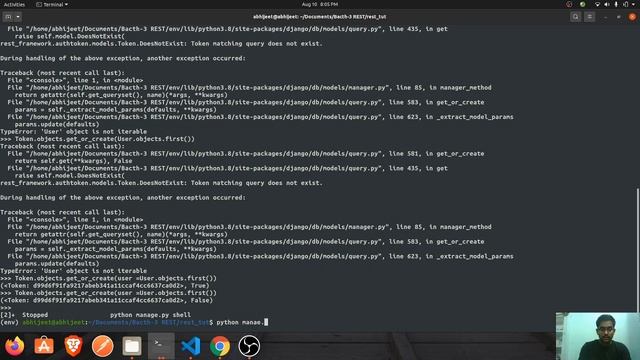Launch Google Chrome from the dock
This screenshot has width=640, height=360.
220,346
